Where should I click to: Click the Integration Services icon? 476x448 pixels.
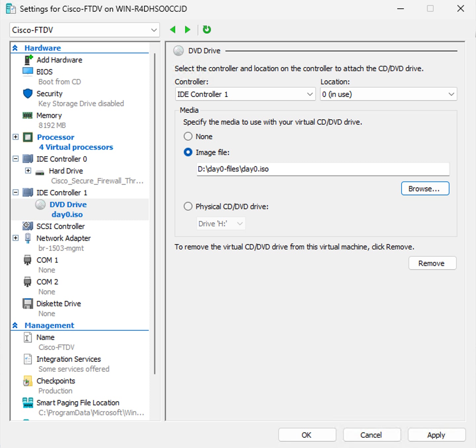[x=28, y=359]
